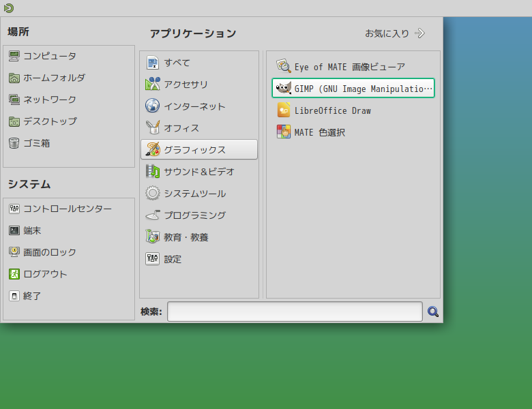Click 画面のロック to lock screen

[x=42, y=252]
